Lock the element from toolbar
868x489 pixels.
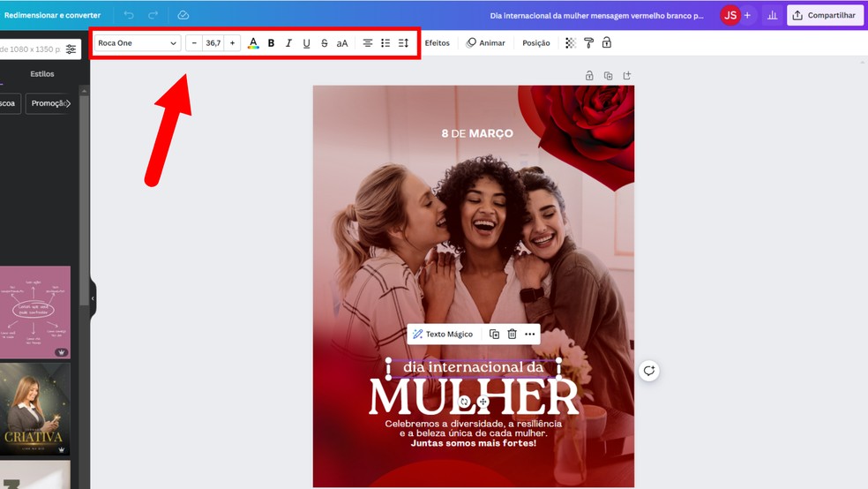tap(607, 43)
